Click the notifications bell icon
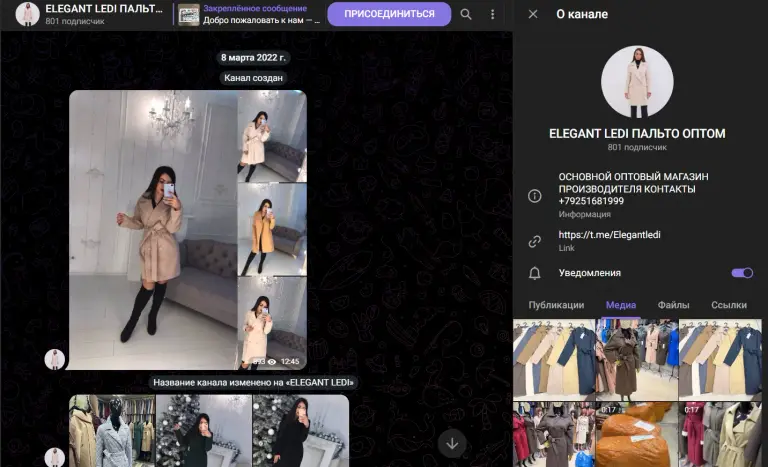Screen dimensions: 768x467 click(x=534, y=273)
